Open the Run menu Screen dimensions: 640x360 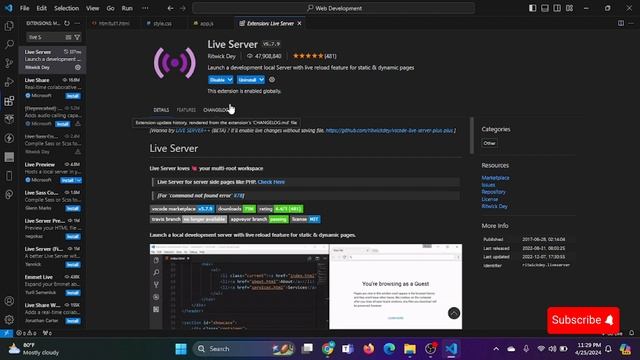(x=127, y=8)
